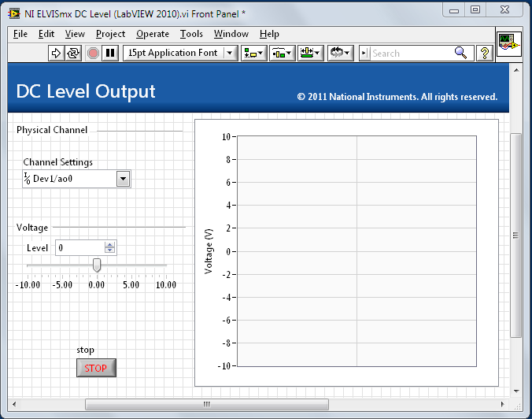Open the Distribute Objects tool

(x=282, y=53)
